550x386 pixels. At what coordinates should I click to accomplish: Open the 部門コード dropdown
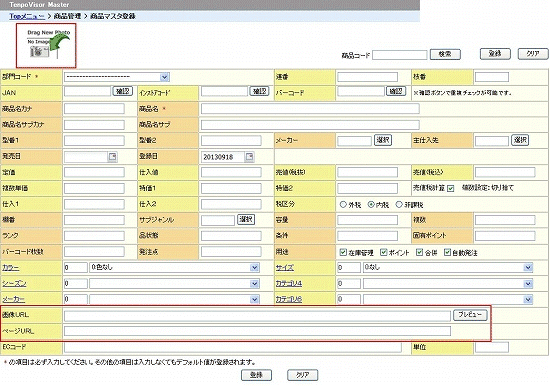coord(117,77)
